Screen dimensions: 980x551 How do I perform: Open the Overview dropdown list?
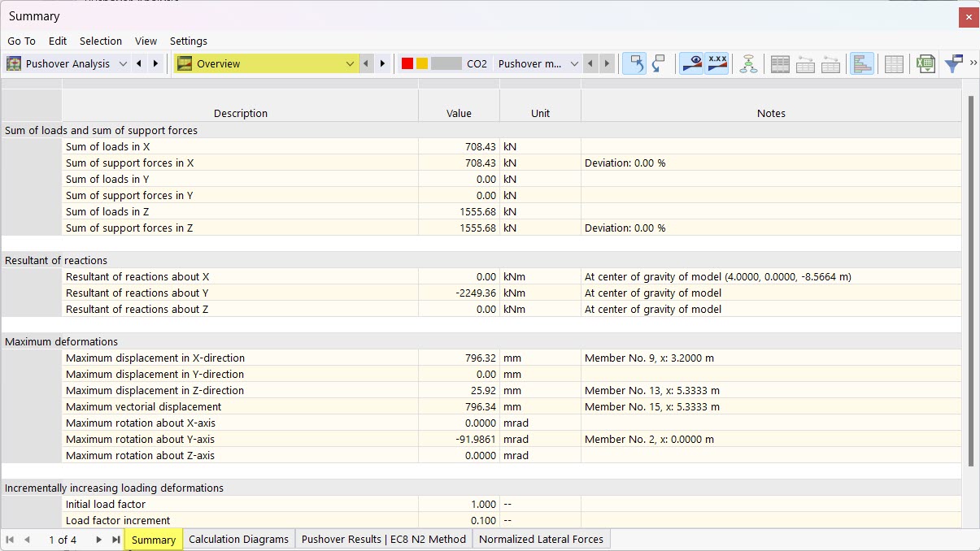pyautogui.click(x=349, y=63)
